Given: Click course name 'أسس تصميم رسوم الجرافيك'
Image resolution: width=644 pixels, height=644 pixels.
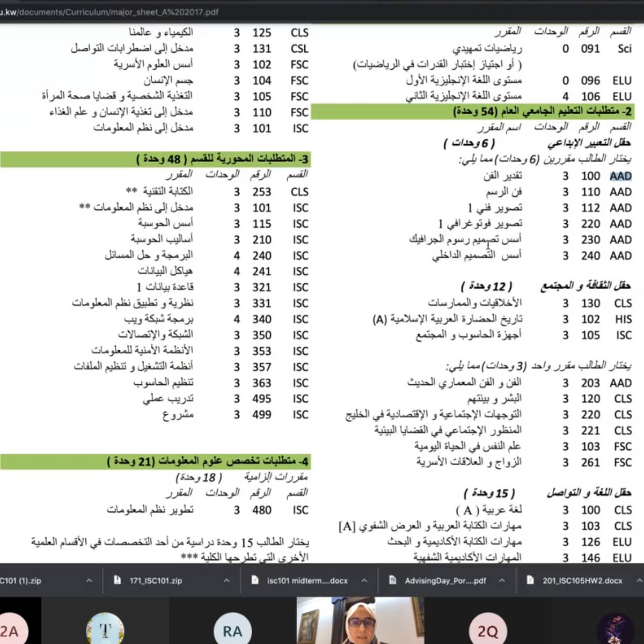Looking at the screenshot, I should tap(465, 239).
